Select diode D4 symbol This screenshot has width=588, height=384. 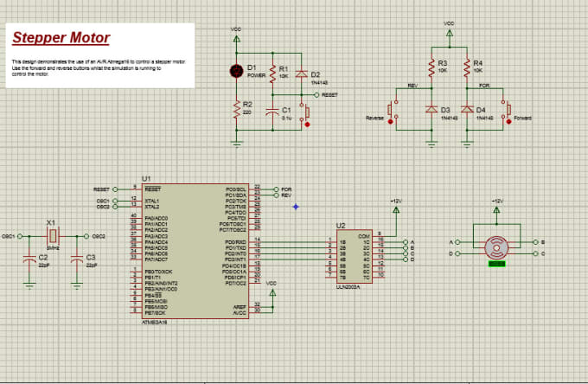click(x=467, y=109)
